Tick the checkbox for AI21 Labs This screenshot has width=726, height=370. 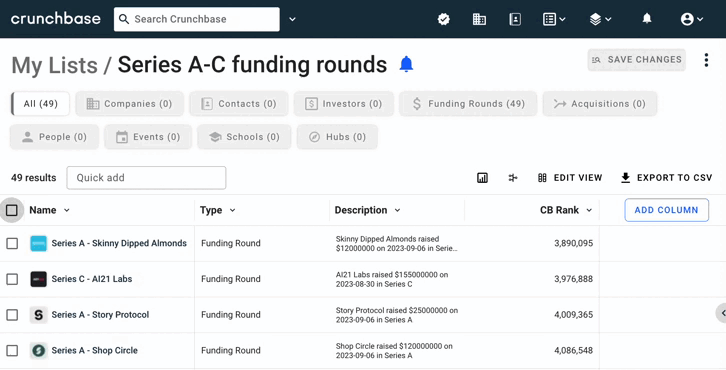12,279
